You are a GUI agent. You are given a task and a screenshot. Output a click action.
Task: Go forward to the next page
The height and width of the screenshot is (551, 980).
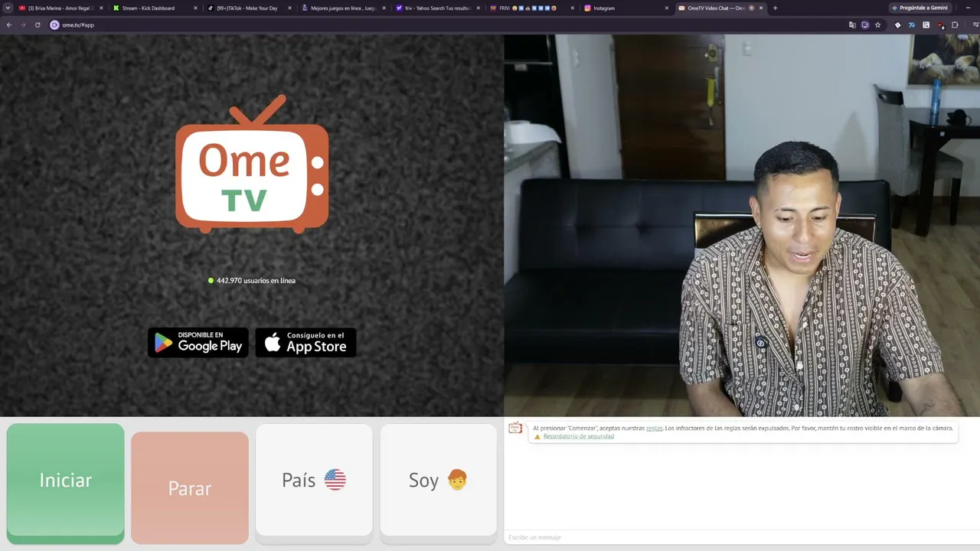coord(23,24)
